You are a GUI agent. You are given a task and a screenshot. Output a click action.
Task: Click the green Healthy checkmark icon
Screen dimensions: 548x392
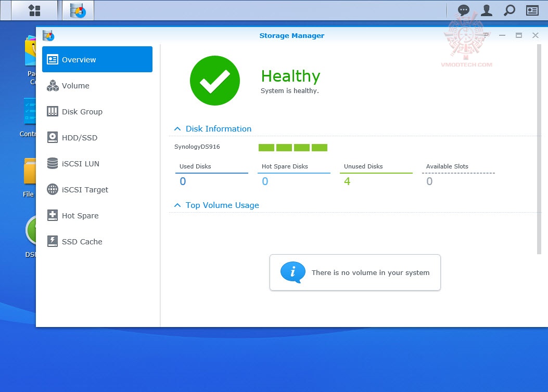coord(214,80)
